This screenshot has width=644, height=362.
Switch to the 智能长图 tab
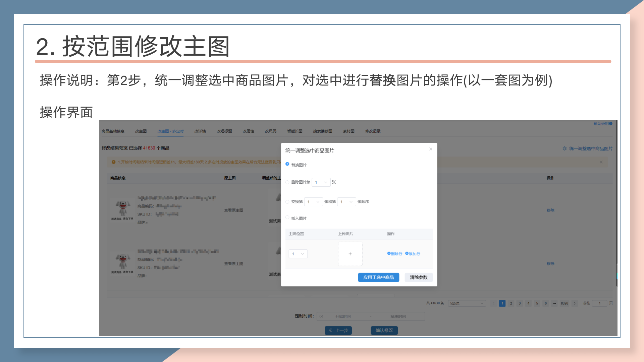(x=294, y=131)
